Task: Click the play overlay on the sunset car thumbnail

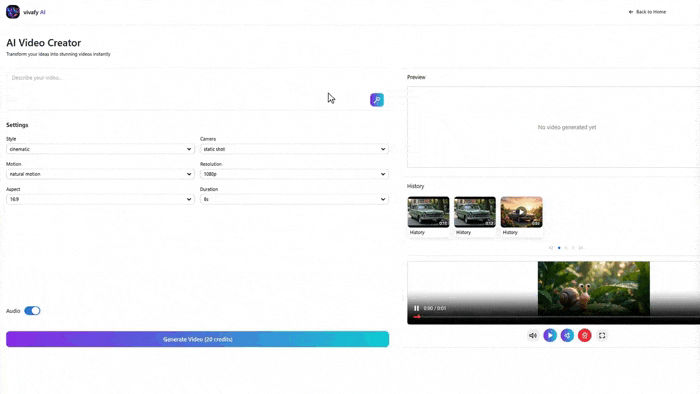Action: [x=521, y=212]
